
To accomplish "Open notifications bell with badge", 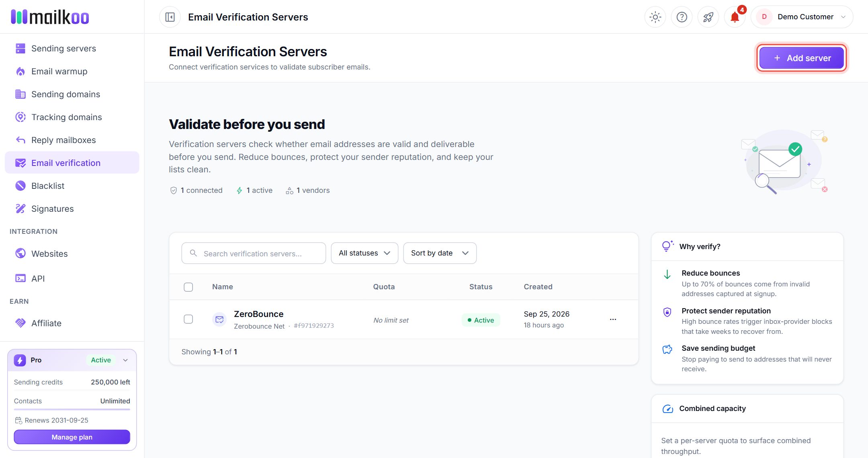I will click(x=735, y=17).
